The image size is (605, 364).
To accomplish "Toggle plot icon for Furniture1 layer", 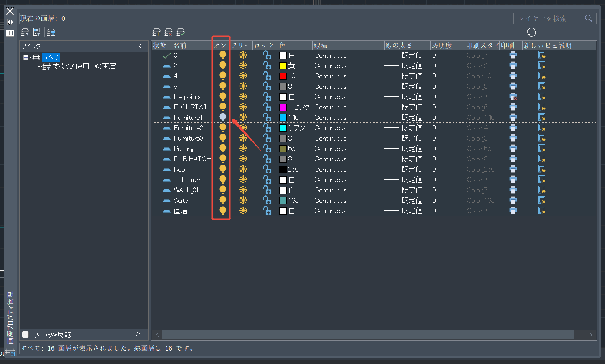I will coord(513,117).
